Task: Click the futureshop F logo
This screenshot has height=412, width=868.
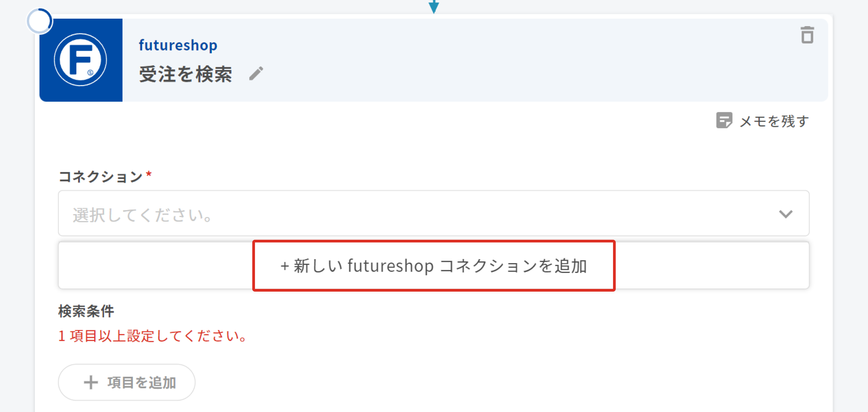Action: click(x=81, y=60)
